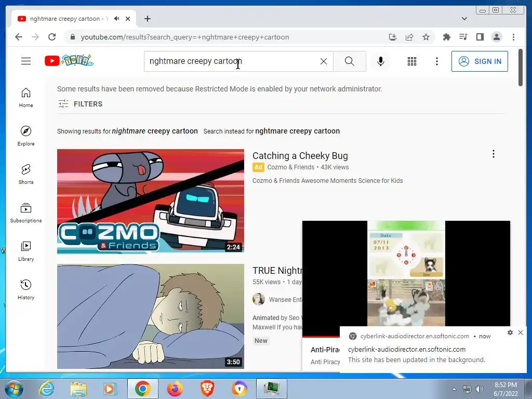Click the YouTube logo

pos(69,61)
